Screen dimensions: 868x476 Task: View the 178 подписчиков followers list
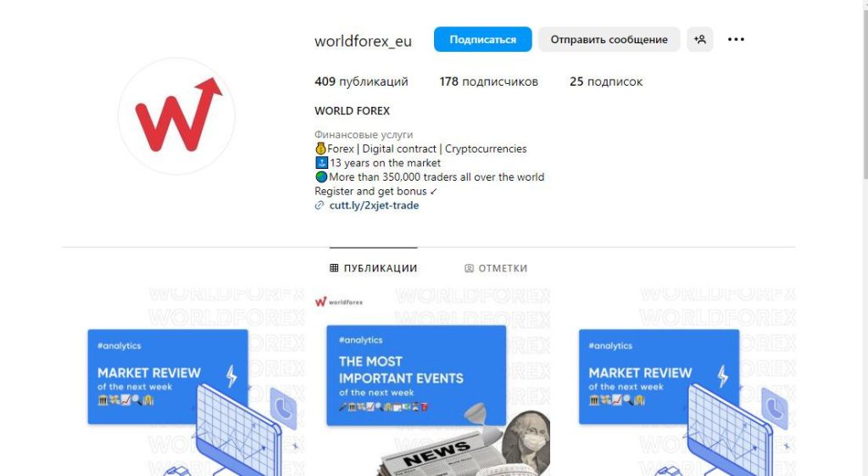(x=489, y=81)
